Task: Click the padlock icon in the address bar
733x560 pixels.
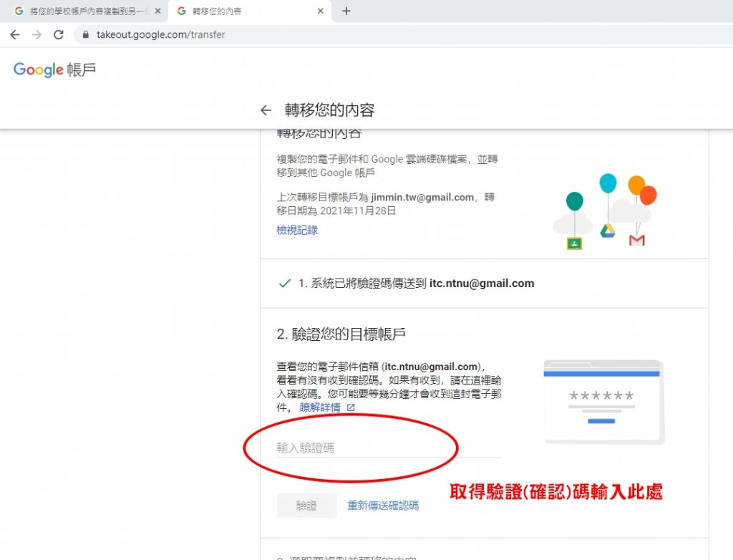Action: (x=86, y=34)
